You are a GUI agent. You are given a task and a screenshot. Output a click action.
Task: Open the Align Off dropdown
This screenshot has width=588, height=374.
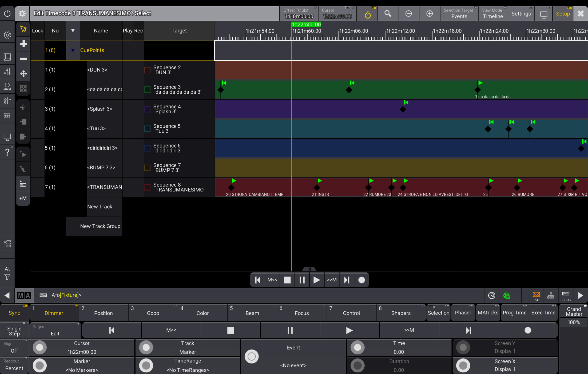(14, 347)
